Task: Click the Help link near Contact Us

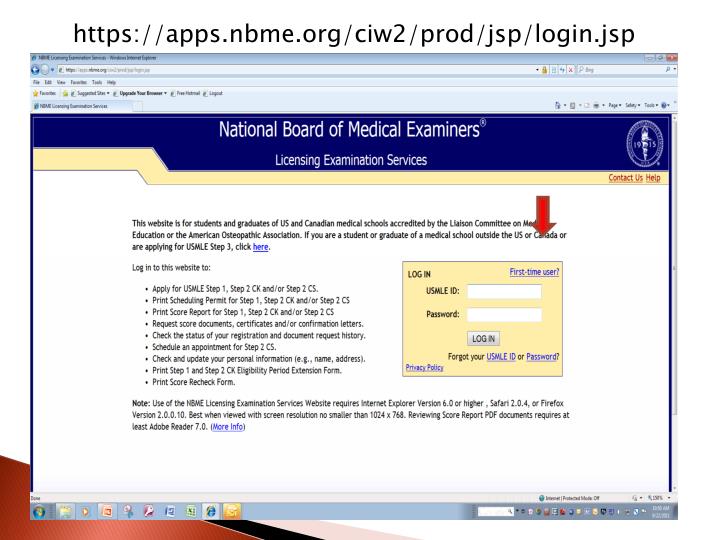Action: pos(653,178)
